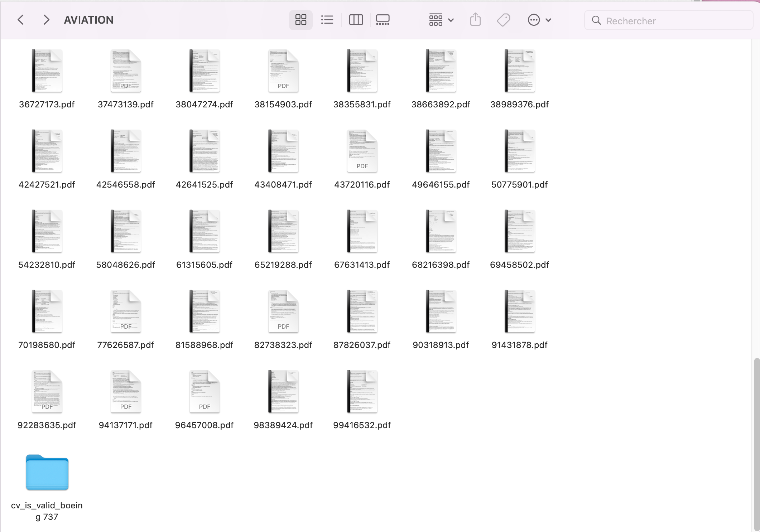Screen dimensions: 760x532
Task: Switch to icon grid view
Action: pos(300,20)
